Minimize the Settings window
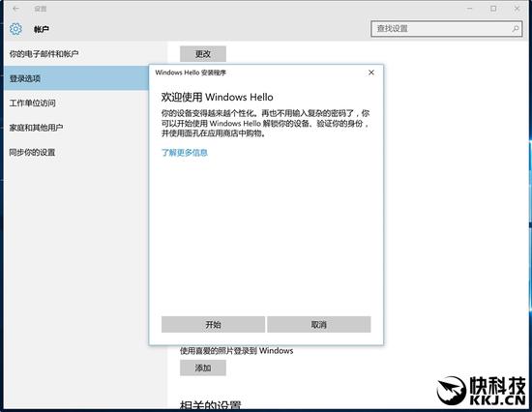 (470, 9)
